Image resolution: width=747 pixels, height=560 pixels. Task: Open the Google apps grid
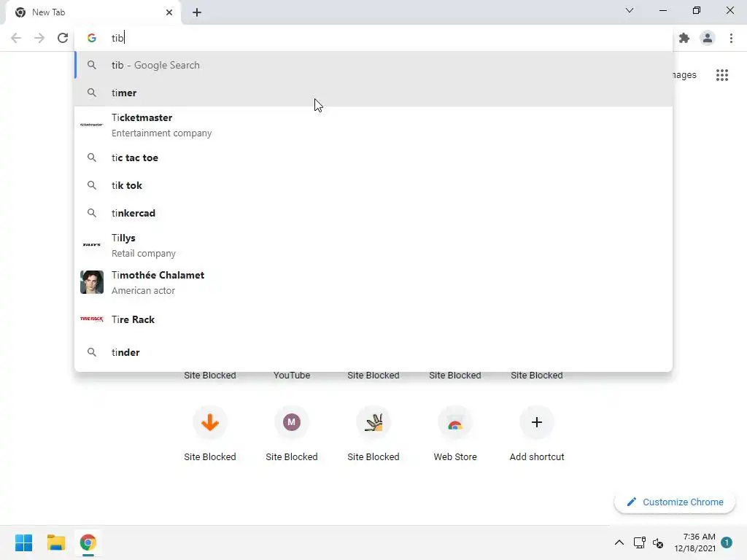721,75
